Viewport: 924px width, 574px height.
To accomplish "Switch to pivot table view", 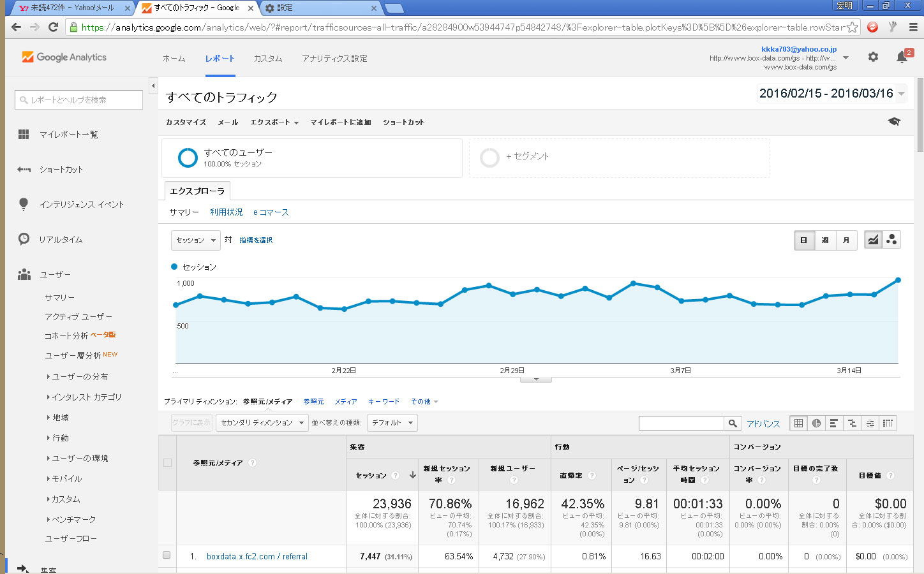I will pos(888,423).
